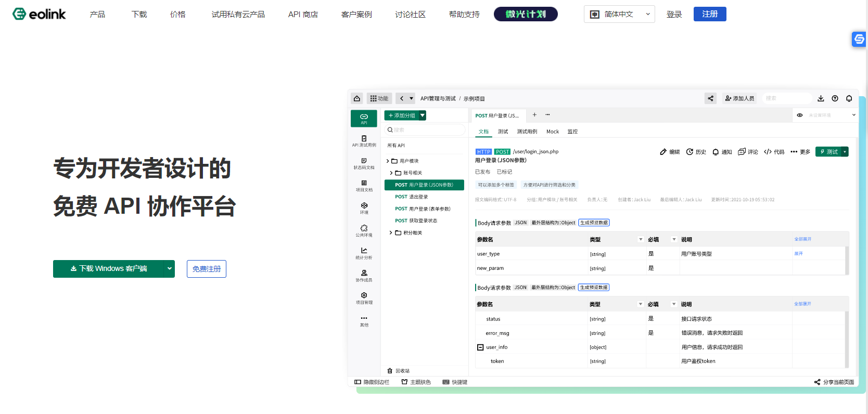The width and height of the screenshot is (868, 414).
Task: Switch to the 监控 tab
Action: coord(572,132)
